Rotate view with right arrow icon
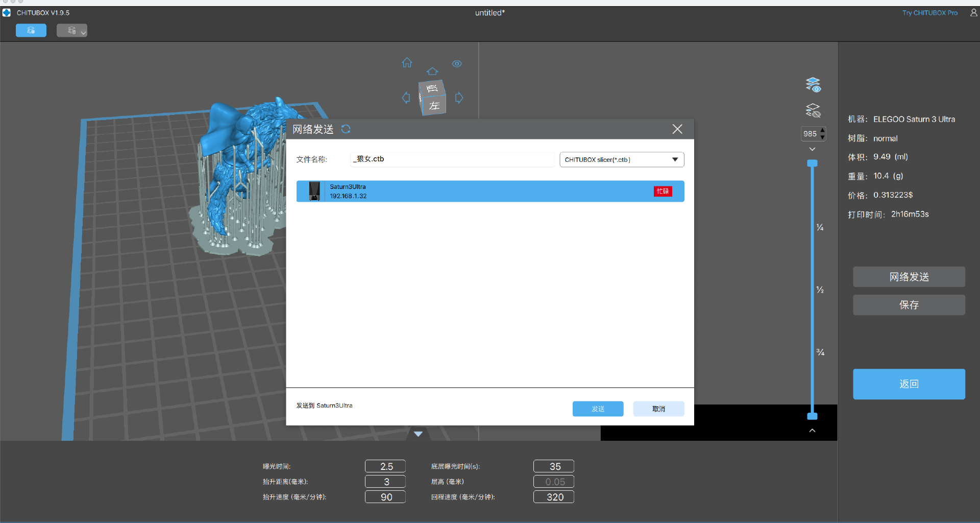 coord(459,98)
